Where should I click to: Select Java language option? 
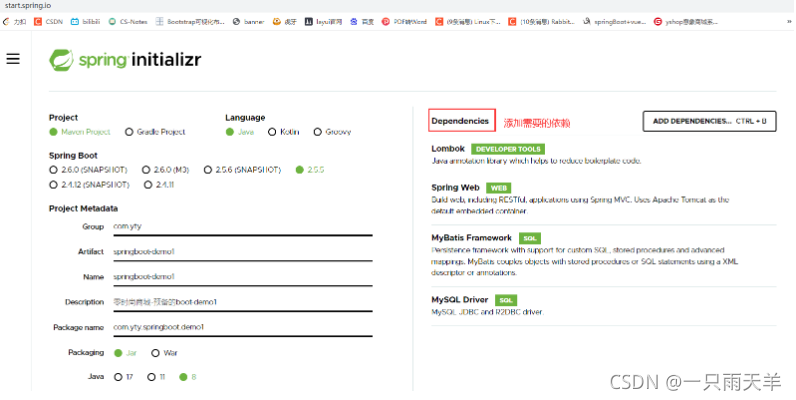coord(240,132)
